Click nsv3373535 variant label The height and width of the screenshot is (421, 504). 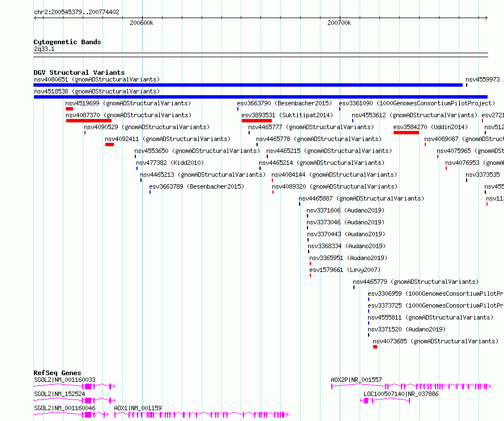pos(482,175)
